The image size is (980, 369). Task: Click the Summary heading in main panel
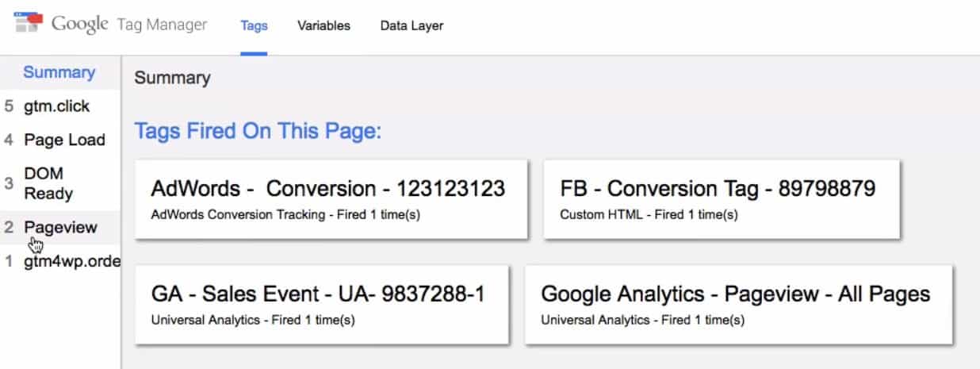pos(172,78)
